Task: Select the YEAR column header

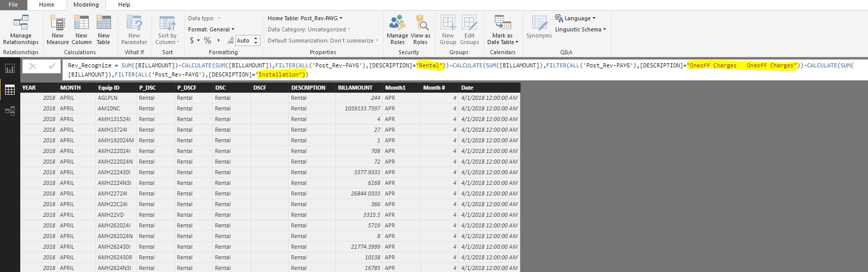Action: pos(39,88)
